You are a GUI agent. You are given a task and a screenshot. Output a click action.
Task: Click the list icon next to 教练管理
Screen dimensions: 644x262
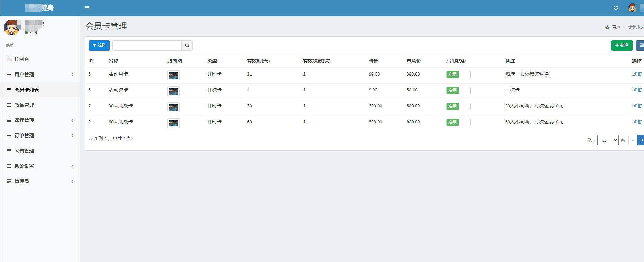tap(9, 105)
